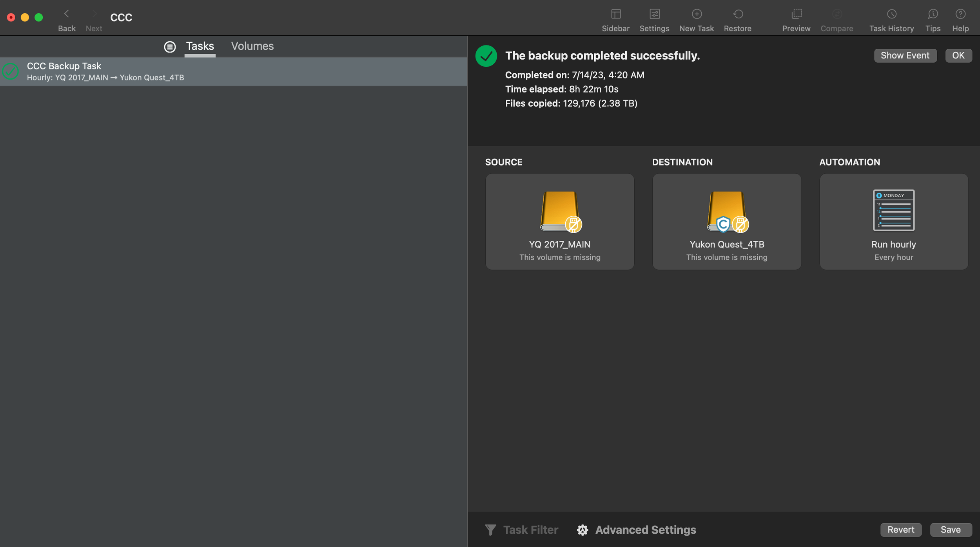Toggle the Sidebar toolbar icon
Screen dimensions: 980x547
click(616, 14)
